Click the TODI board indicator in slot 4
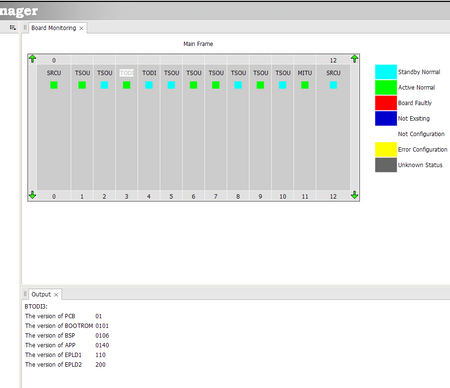 [149, 85]
